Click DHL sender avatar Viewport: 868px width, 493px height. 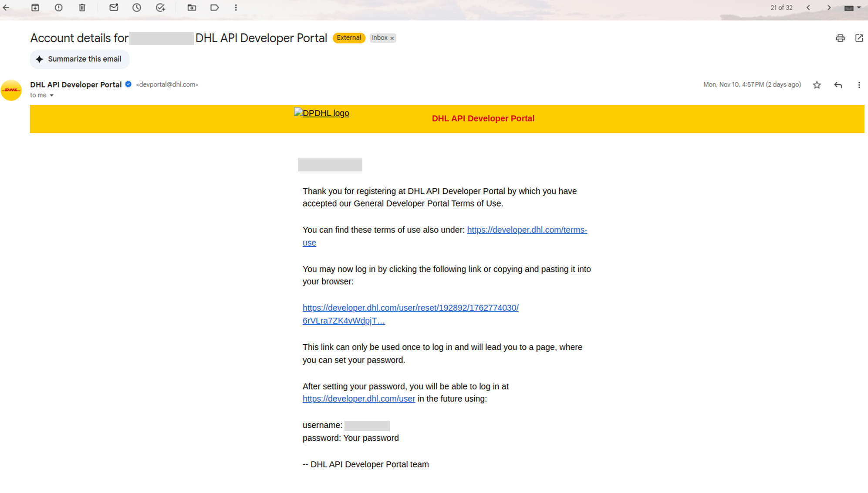tap(11, 90)
